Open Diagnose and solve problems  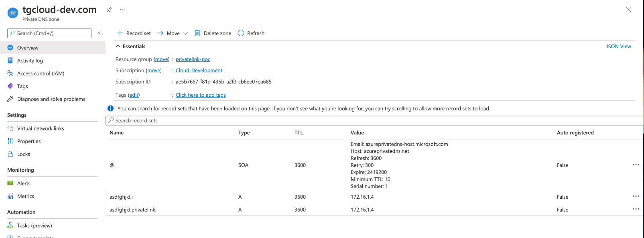point(51,99)
